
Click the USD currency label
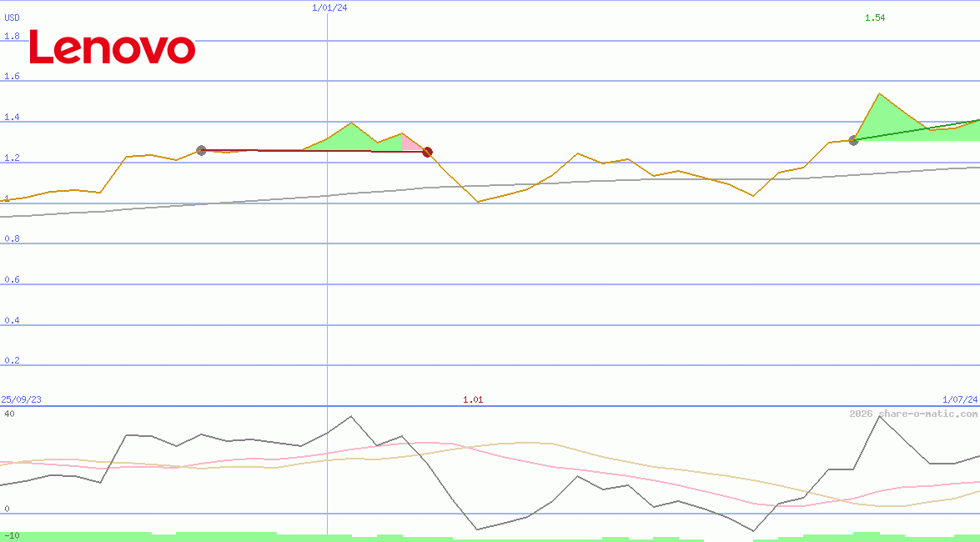click(x=12, y=18)
